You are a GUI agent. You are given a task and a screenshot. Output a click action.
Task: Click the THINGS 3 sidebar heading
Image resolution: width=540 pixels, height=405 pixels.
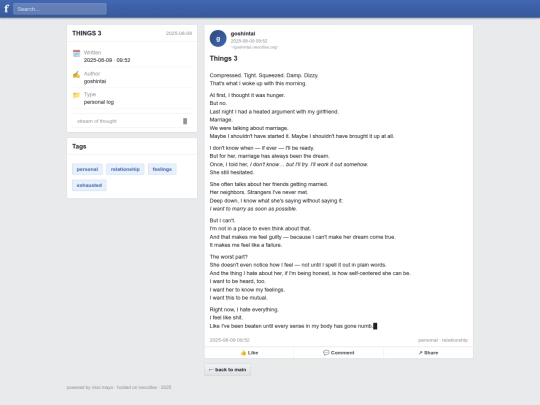[87, 33]
